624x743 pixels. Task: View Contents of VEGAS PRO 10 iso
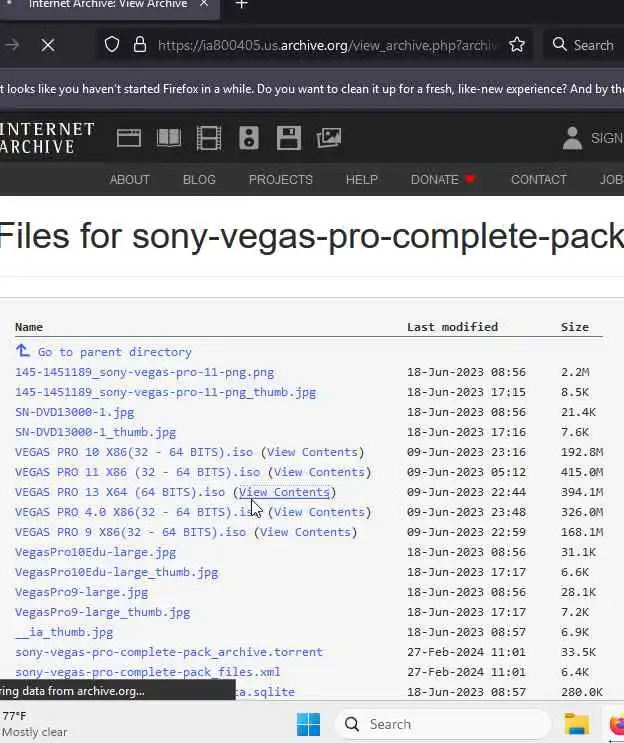click(x=312, y=452)
